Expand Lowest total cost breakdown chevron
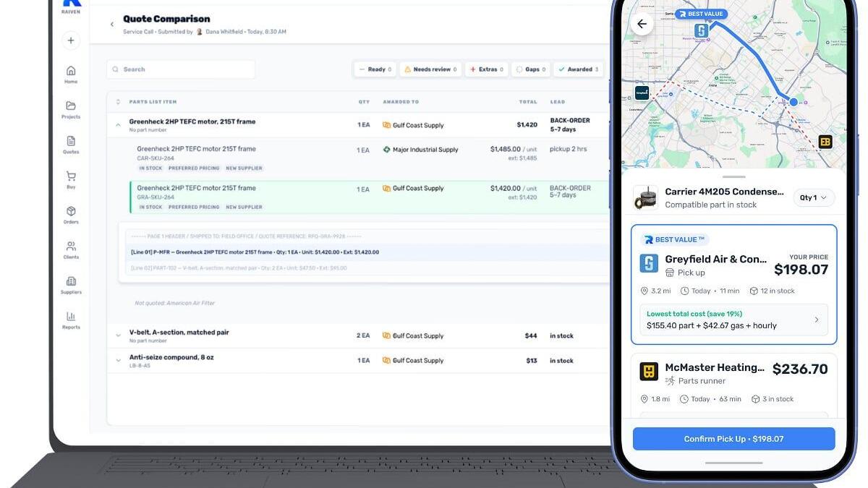Viewport: 868px width, 488px height. 817,320
